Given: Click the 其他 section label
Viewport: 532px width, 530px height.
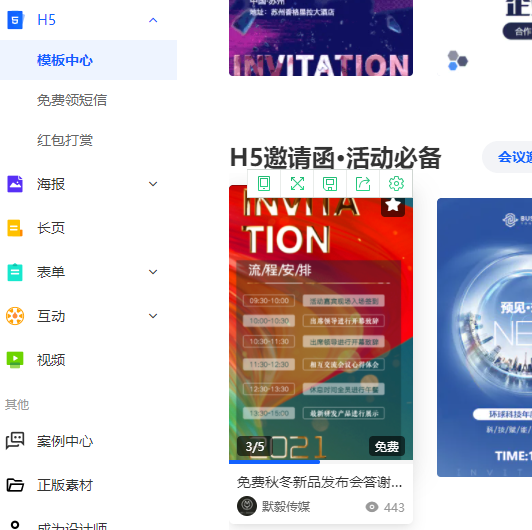Looking at the screenshot, I should (17, 404).
